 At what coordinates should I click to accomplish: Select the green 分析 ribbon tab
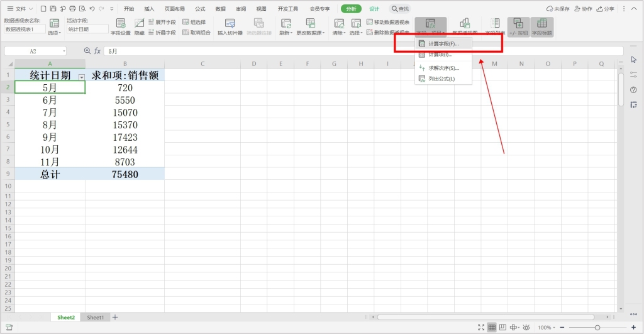[351, 9]
